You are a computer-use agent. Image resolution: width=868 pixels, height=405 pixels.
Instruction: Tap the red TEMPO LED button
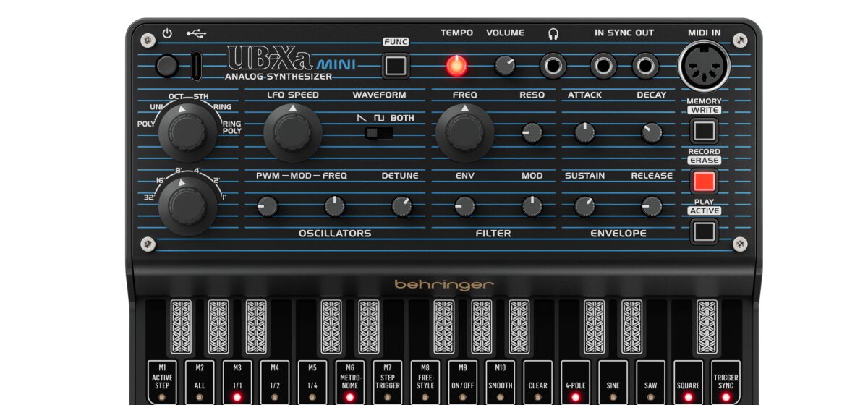coord(456,66)
